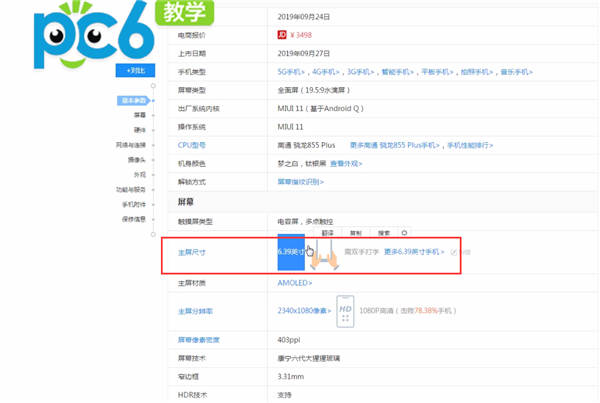The height and width of the screenshot is (403, 600).
Task: Jump to 保修信息 section in sidebar
Action: coord(134,219)
